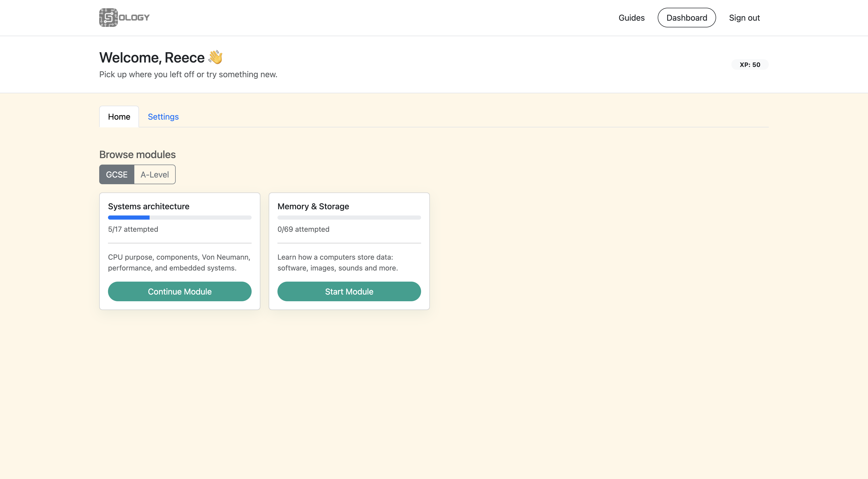Screen dimensions: 868x479
Task: Click the Systems architecture progress bar
Action: [180, 218]
